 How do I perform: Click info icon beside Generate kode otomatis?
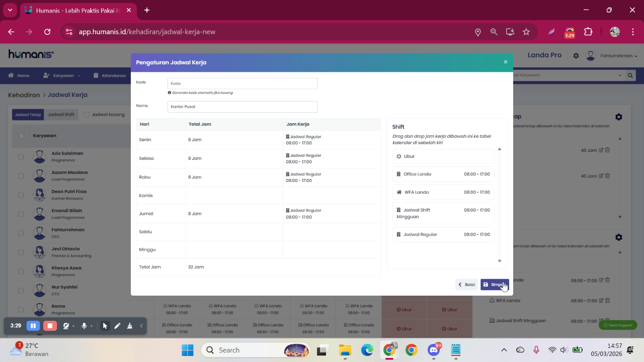(x=170, y=93)
